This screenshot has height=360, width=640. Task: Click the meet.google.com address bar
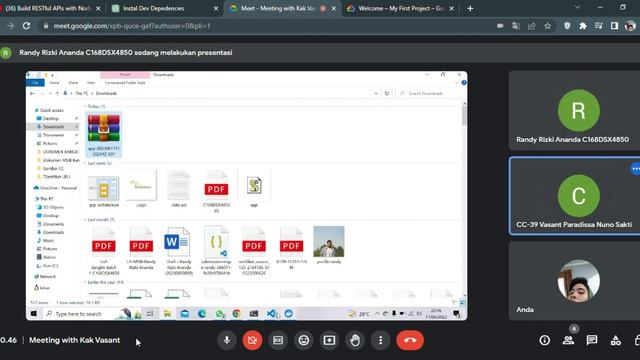click(265, 26)
